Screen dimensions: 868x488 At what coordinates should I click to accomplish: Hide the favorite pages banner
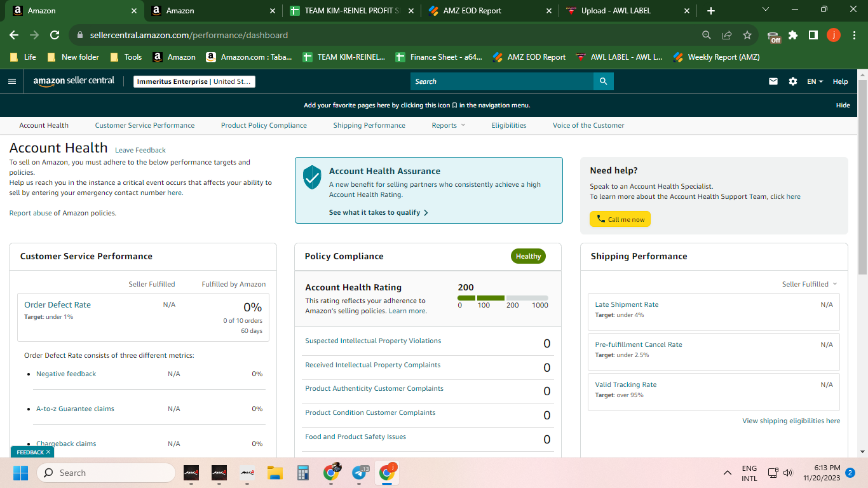(x=843, y=105)
